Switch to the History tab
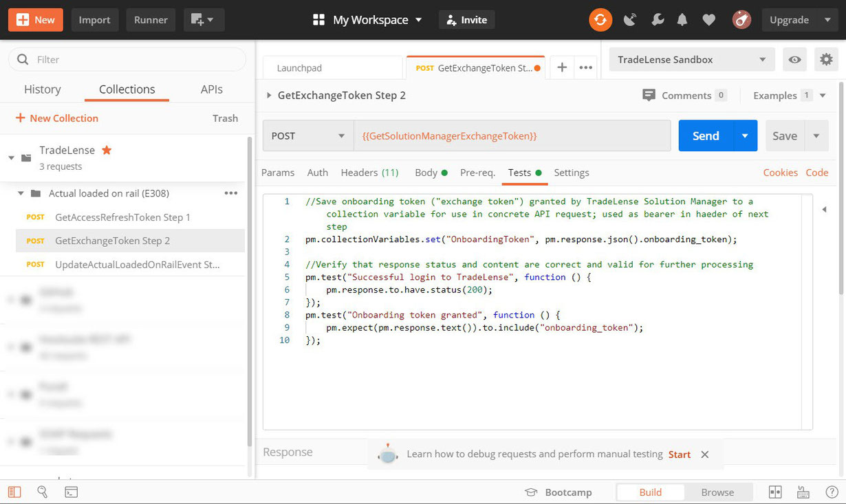Image resolution: width=846 pixels, height=504 pixels. tap(43, 89)
